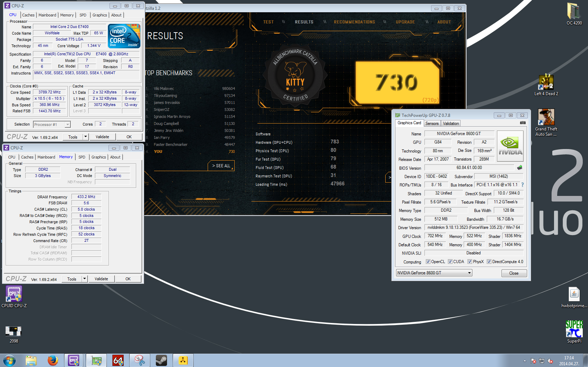
Task: Show hidden tray icons arrow
Action: pyautogui.click(x=525, y=361)
